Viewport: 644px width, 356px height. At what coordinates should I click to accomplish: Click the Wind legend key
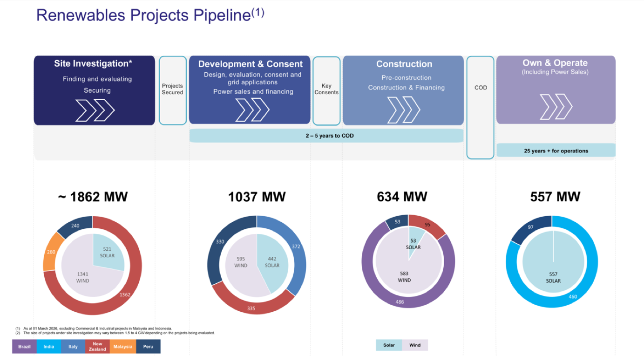415,345
